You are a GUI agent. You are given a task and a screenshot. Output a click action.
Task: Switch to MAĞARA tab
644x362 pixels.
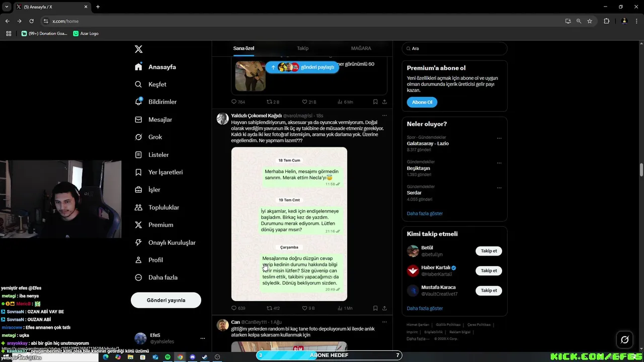click(361, 48)
